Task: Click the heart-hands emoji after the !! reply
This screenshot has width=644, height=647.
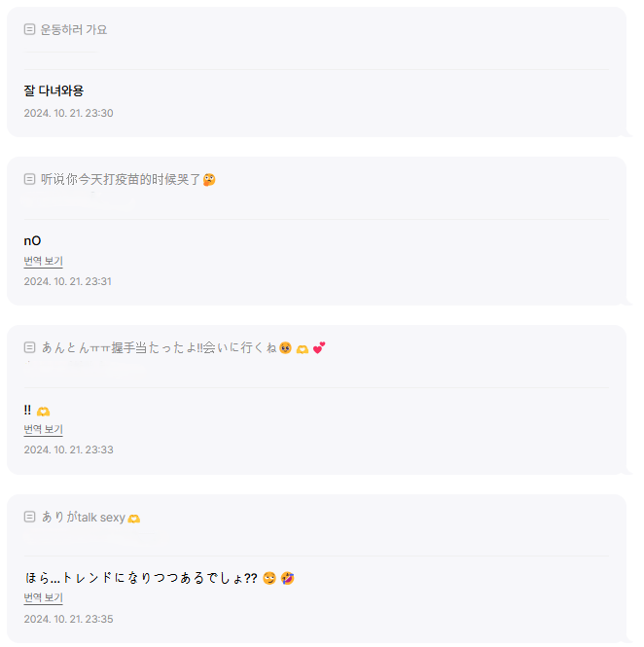Action: click(x=43, y=411)
